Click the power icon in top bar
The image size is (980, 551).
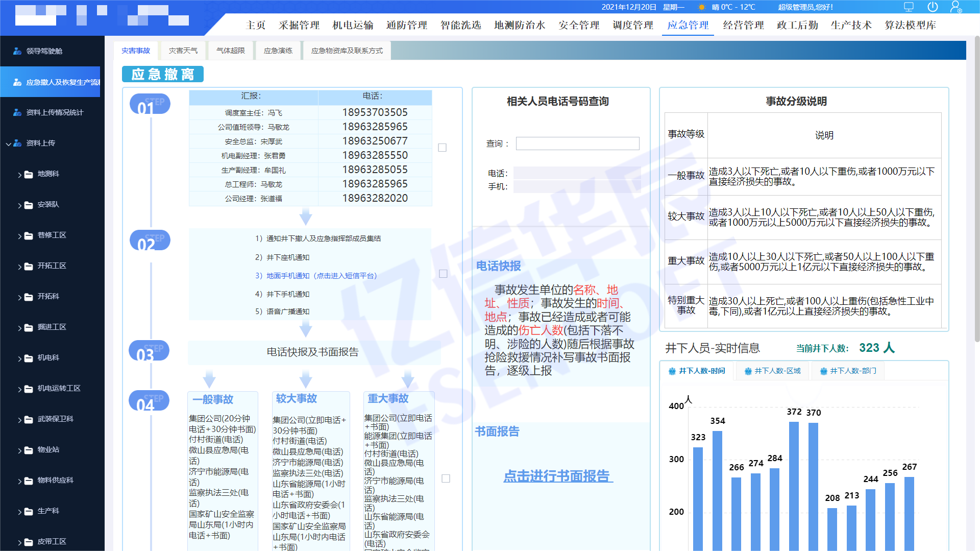(x=933, y=7)
